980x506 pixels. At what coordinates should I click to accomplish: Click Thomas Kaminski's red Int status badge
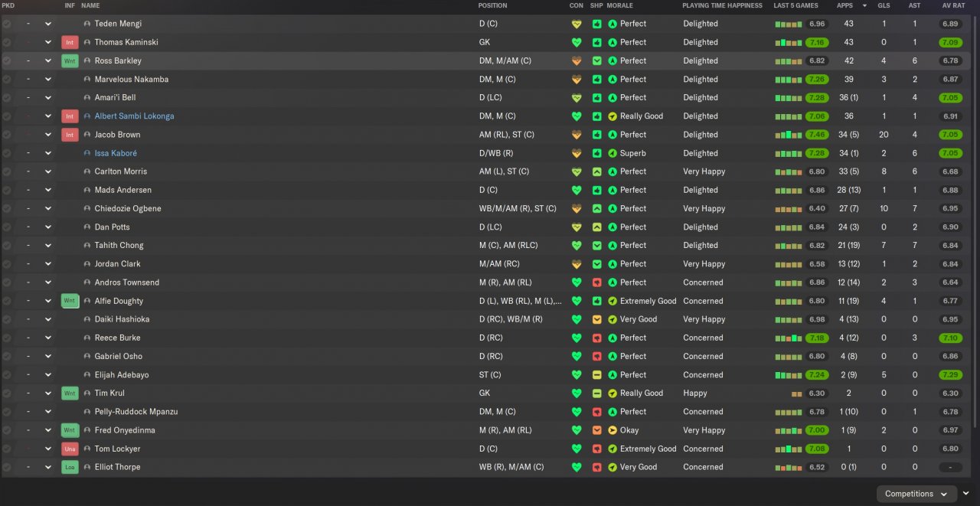(70, 42)
